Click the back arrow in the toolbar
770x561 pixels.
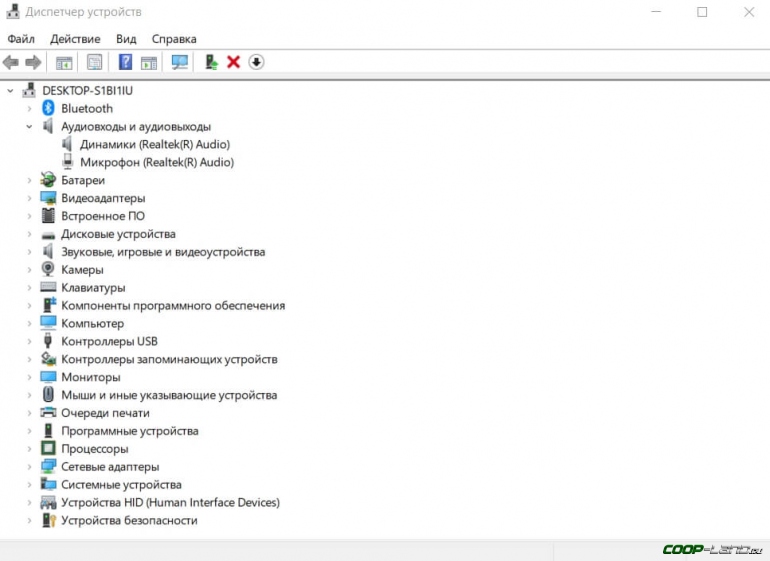[x=11, y=62]
